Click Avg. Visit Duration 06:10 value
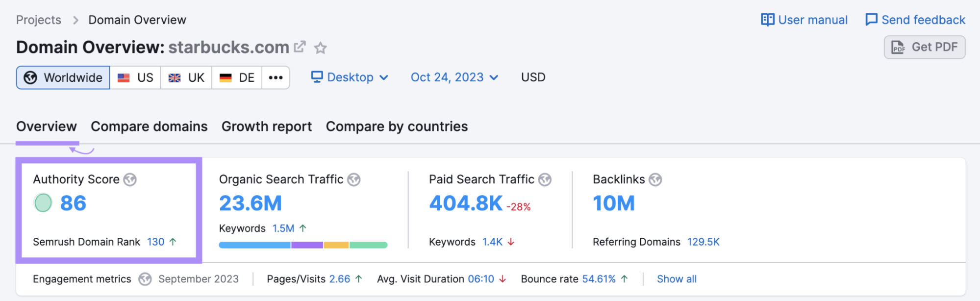 click(481, 279)
